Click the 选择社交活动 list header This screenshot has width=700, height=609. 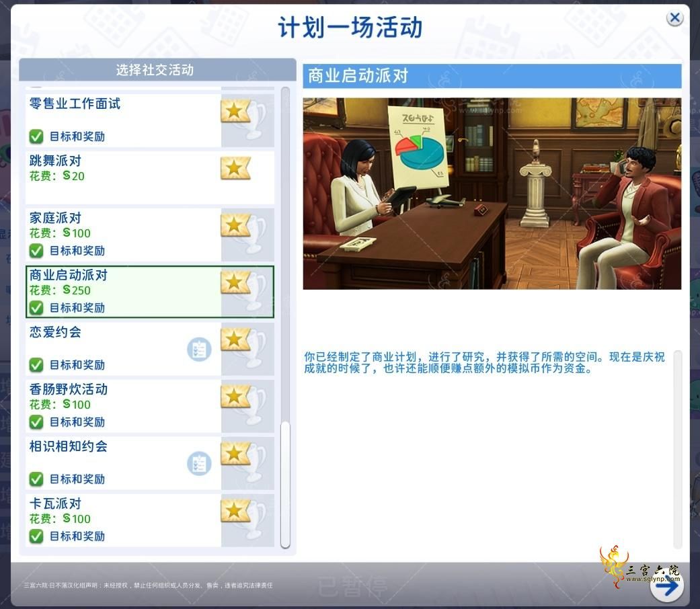(157, 70)
